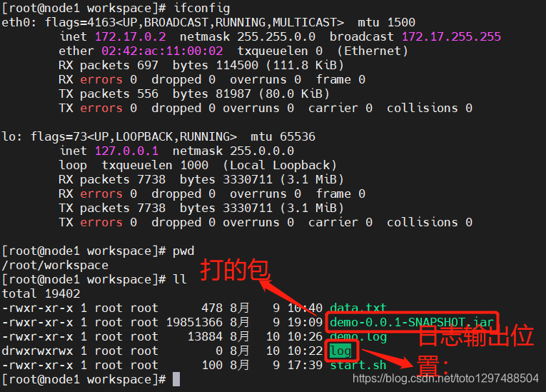Click the ll command text
The height and width of the screenshot is (392, 546).
coord(180,279)
